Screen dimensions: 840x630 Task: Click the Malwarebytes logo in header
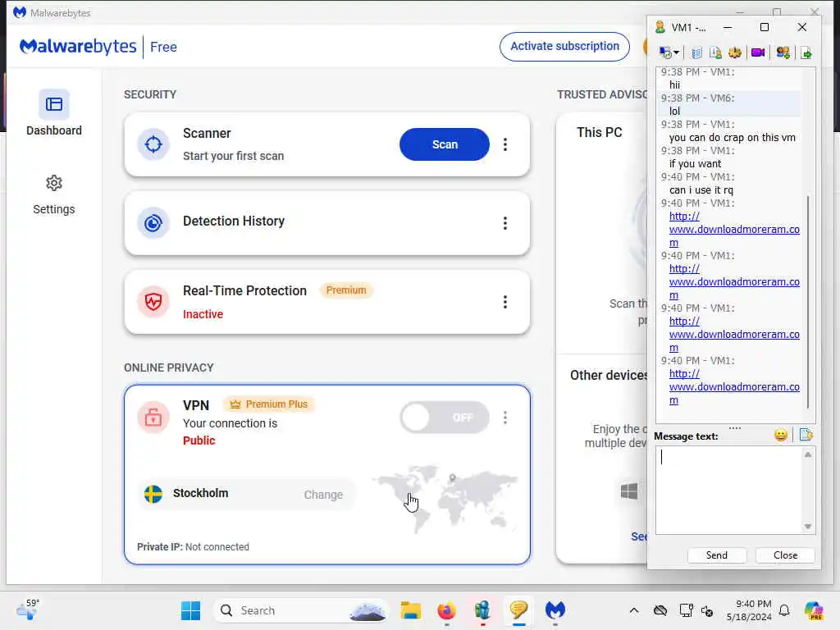[78, 47]
